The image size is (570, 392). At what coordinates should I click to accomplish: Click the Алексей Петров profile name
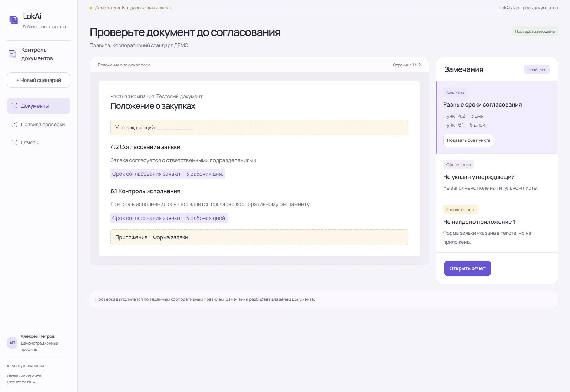point(37,336)
